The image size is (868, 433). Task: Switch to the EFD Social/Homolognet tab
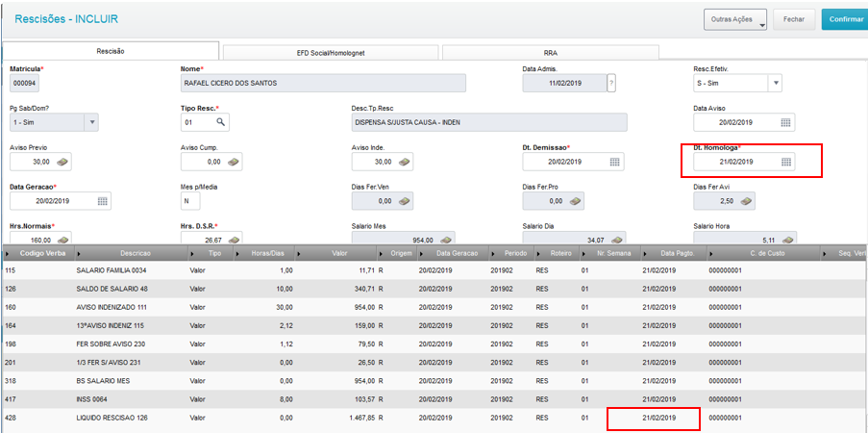[331, 53]
